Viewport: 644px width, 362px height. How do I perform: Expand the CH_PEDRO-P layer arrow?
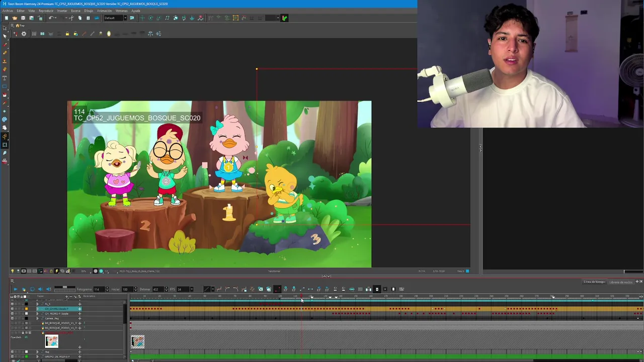coord(38,314)
